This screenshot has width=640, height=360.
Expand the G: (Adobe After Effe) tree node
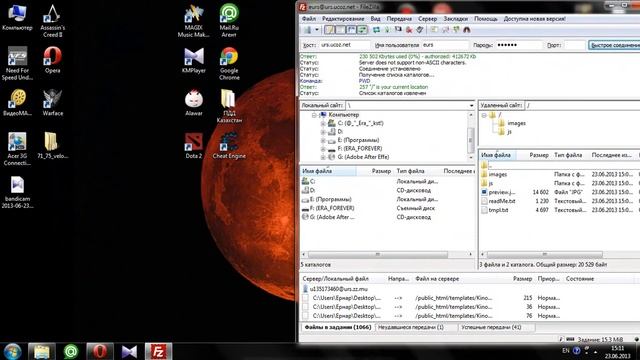tap(323, 157)
